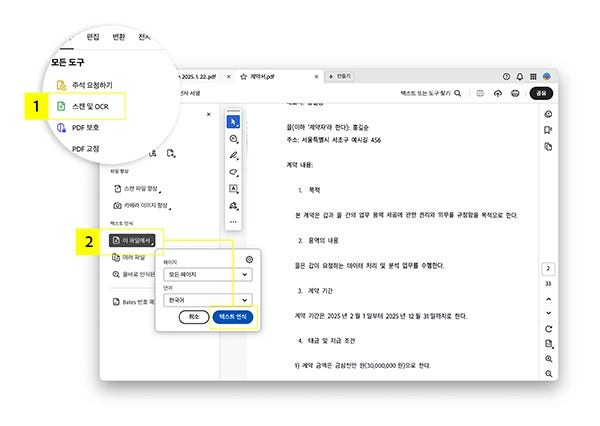600x426 pixels.
Task: Click the zoom out icon
Action: [x=548, y=374]
